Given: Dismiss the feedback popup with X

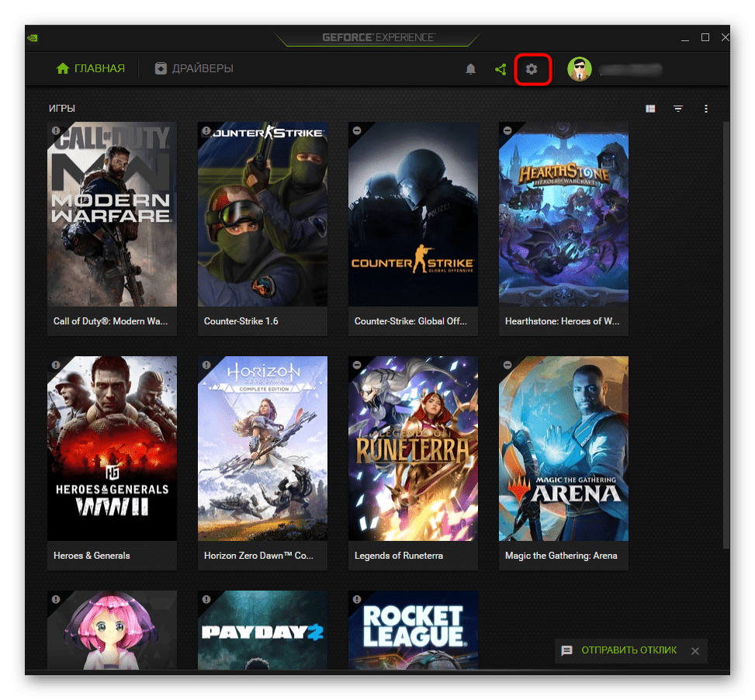Looking at the screenshot, I should [x=695, y=651].
